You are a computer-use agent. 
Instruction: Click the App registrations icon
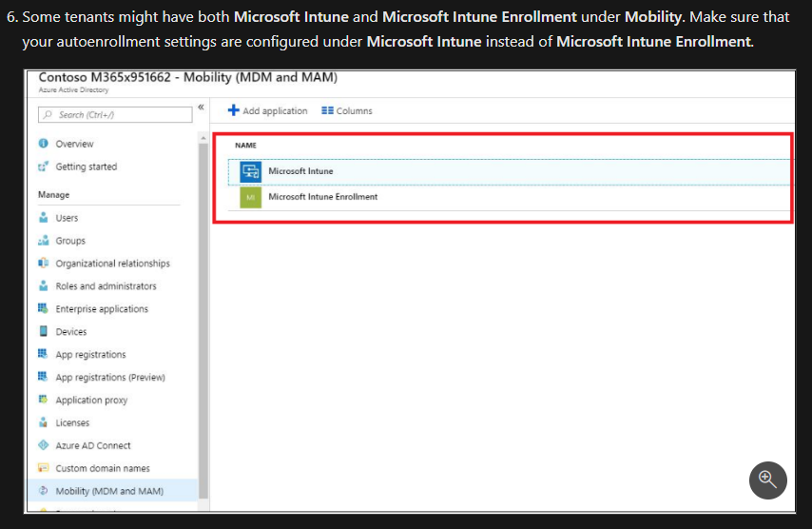pos(44,354)
